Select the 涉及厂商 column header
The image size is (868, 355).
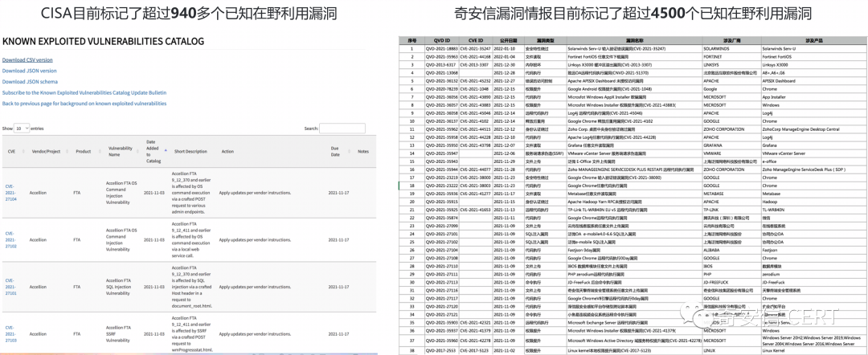(x=731, y=41)
